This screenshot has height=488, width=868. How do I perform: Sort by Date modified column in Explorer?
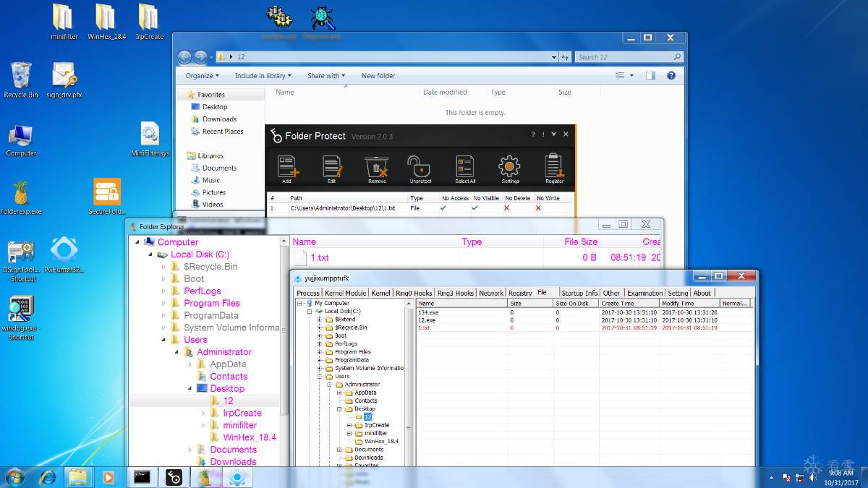[445, 93]
